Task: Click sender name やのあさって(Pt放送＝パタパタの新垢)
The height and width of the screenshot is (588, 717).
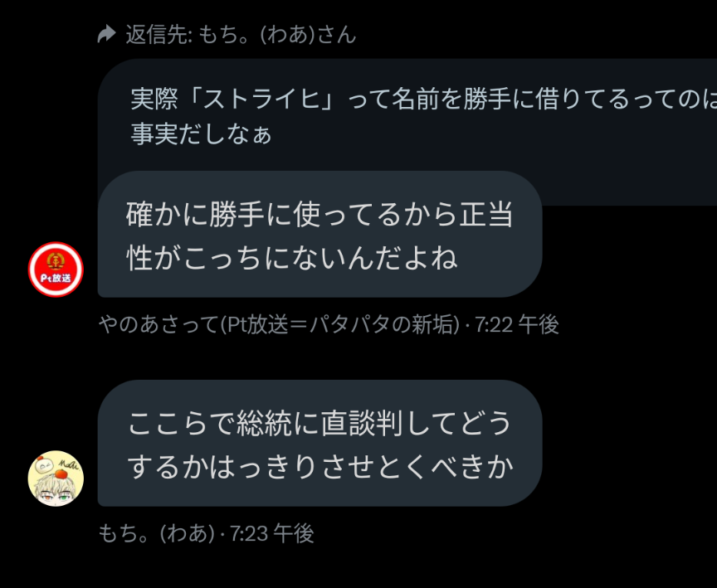Action: tap(279, 325)
